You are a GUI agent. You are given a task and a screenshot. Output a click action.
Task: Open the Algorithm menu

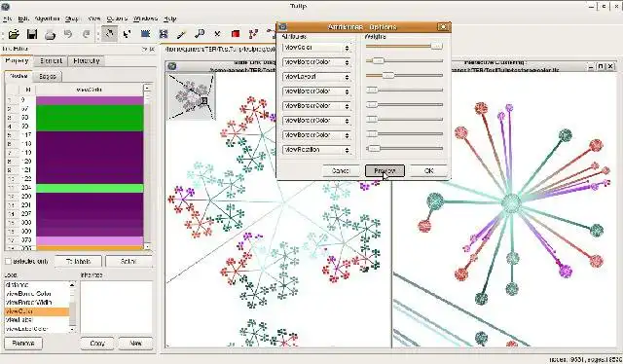click(47, 18)
